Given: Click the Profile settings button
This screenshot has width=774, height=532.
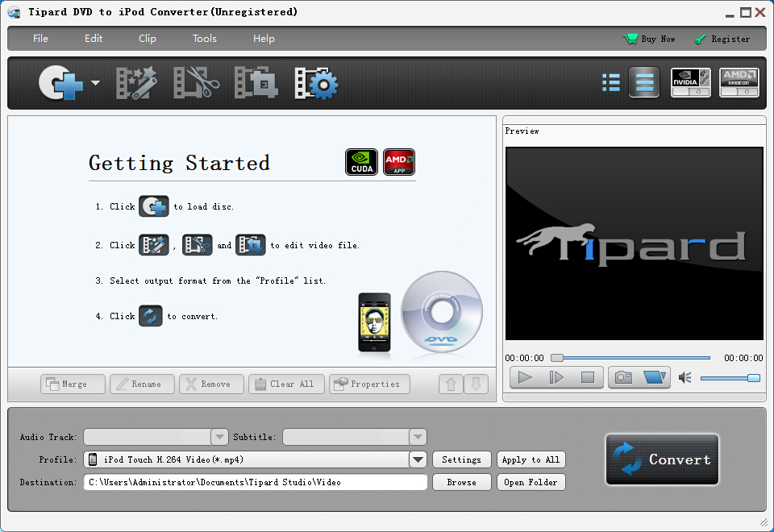Looking at the screenshot, I should pos(461,459).
